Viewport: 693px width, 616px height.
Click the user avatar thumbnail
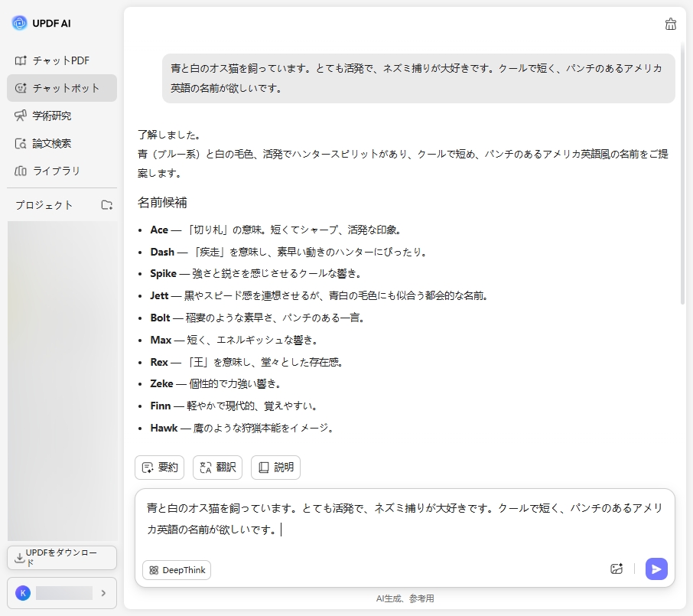[23, 593]
